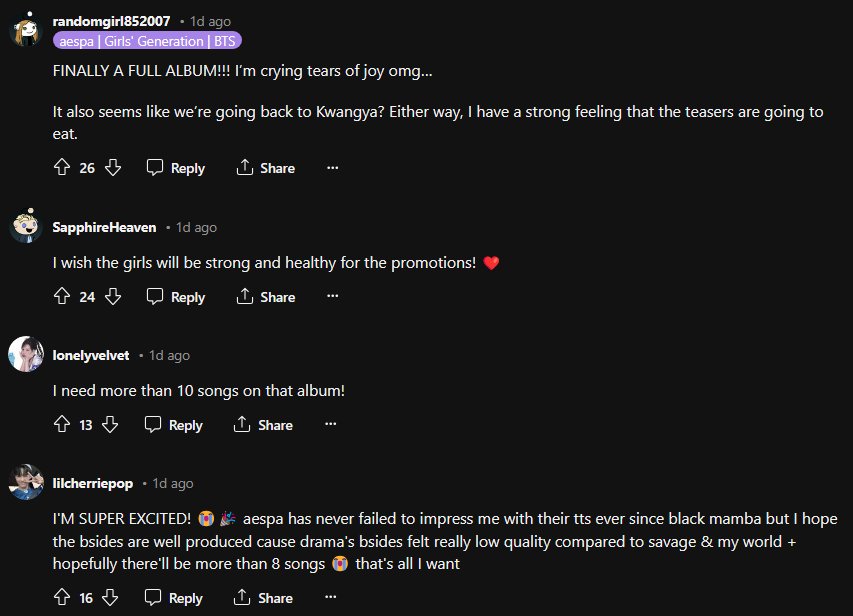Click the purple aespa user flair tag
The height and width of the screenshot is (616, 853).
click(147, 41)
